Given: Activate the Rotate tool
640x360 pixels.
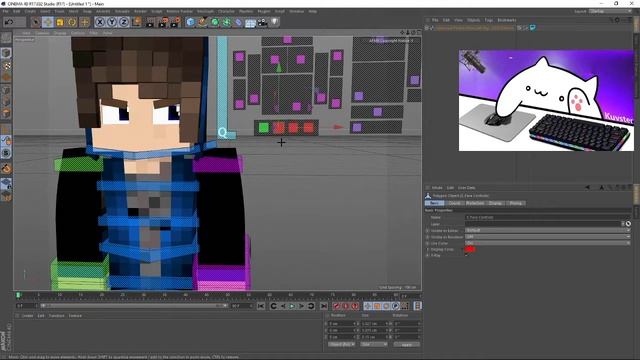Looking at the screenshot, I should (x=72, y=22).
